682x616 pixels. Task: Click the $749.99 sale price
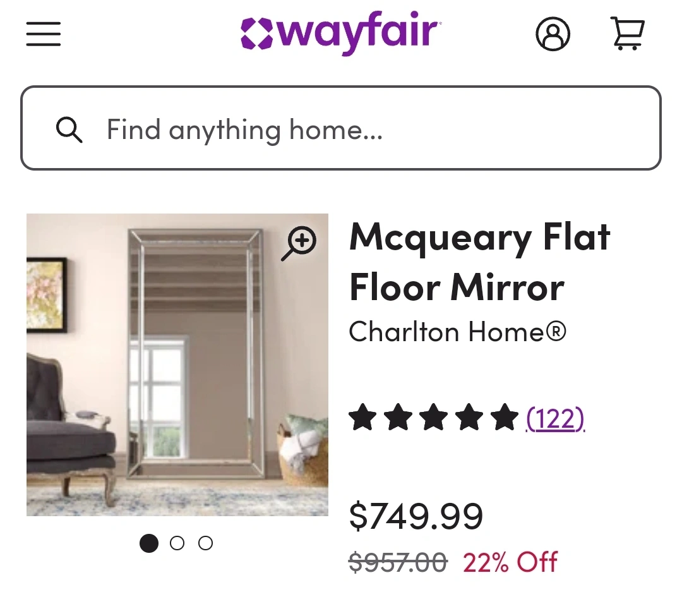coord(416,516)
